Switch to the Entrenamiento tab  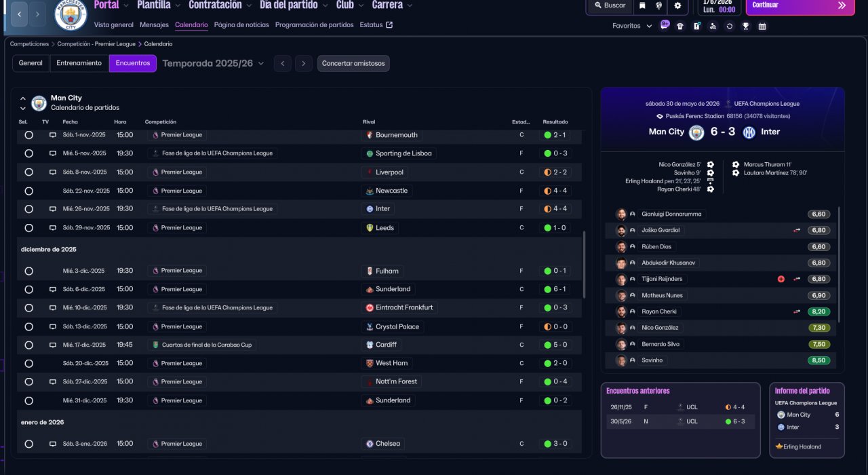(x=79, y=63)
